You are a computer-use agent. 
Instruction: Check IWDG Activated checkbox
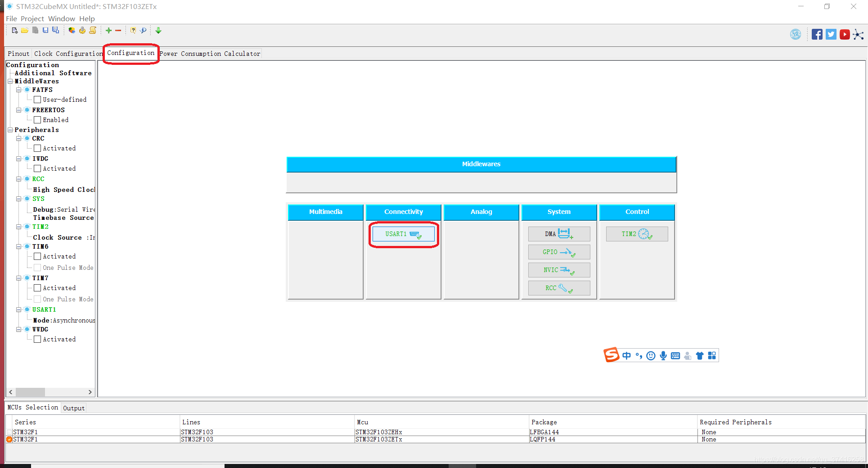click(37, 168)
